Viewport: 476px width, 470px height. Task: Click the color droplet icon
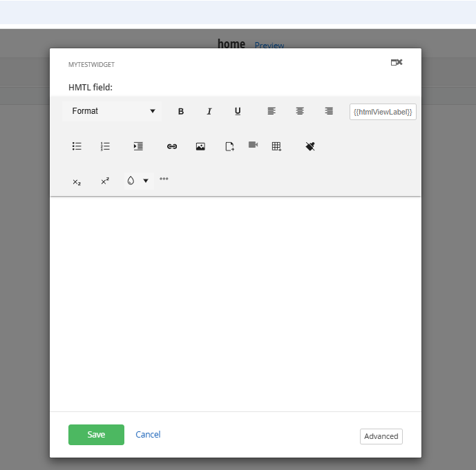pyautogui.click(x=131, y=181)
